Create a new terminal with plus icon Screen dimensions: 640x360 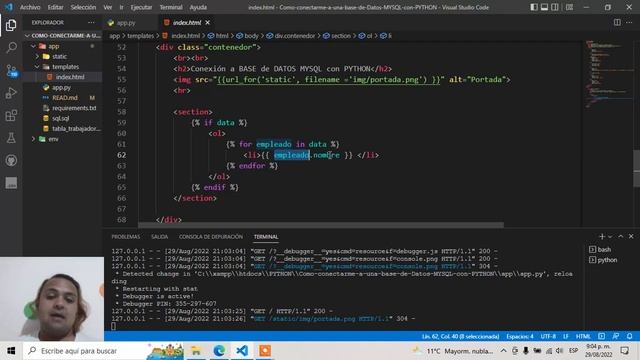pos(602,236)
